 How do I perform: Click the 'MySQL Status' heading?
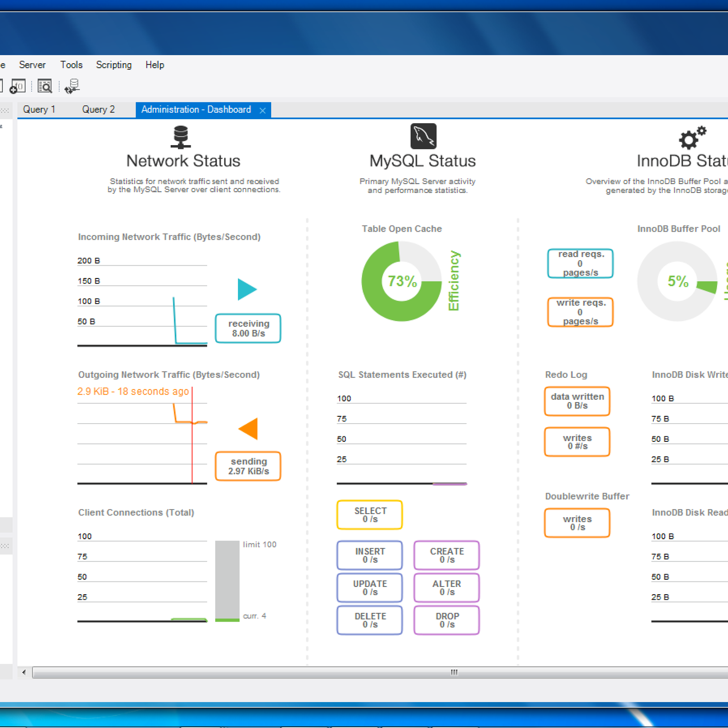click(422, 161)
